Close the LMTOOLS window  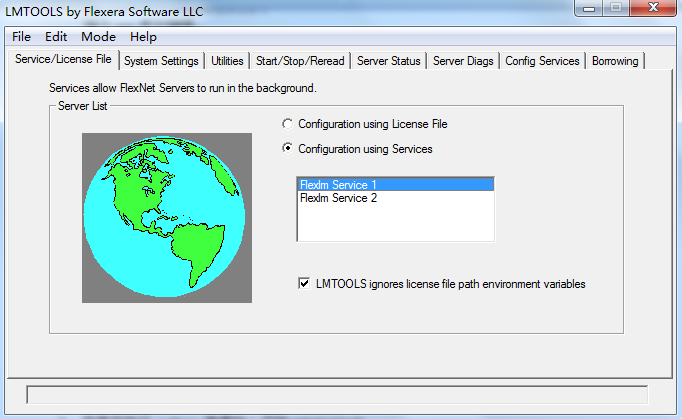click(653, 8)
